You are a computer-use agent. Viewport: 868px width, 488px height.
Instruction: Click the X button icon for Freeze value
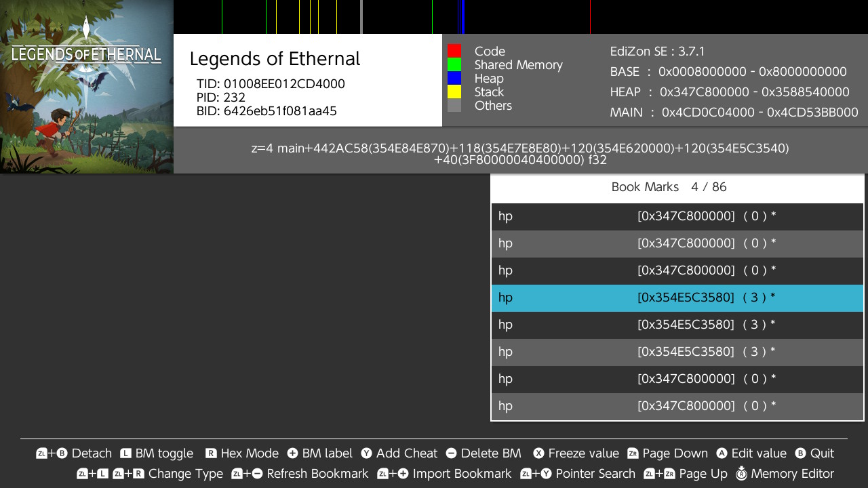(538, 453)
